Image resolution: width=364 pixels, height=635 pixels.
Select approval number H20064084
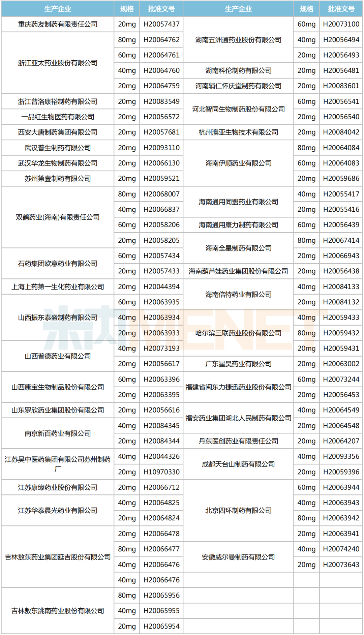coord(341,148)
